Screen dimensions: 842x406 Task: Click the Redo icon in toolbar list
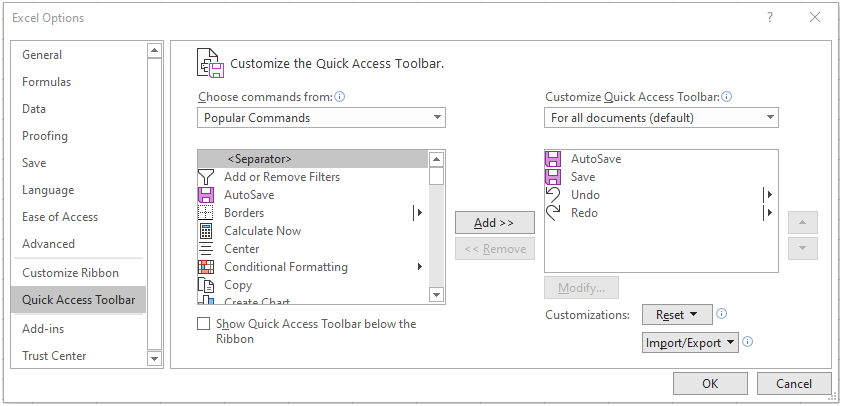point(553,213)
